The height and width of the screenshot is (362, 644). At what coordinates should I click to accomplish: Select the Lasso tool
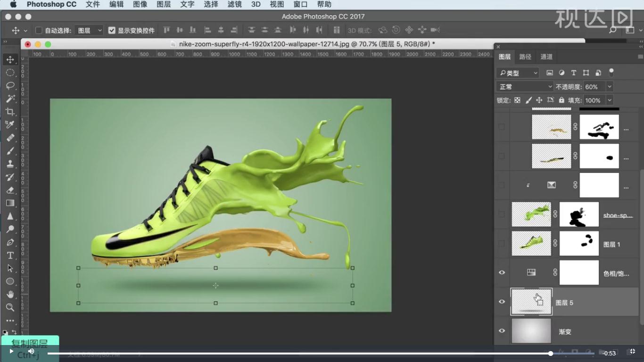coord(10,86)
